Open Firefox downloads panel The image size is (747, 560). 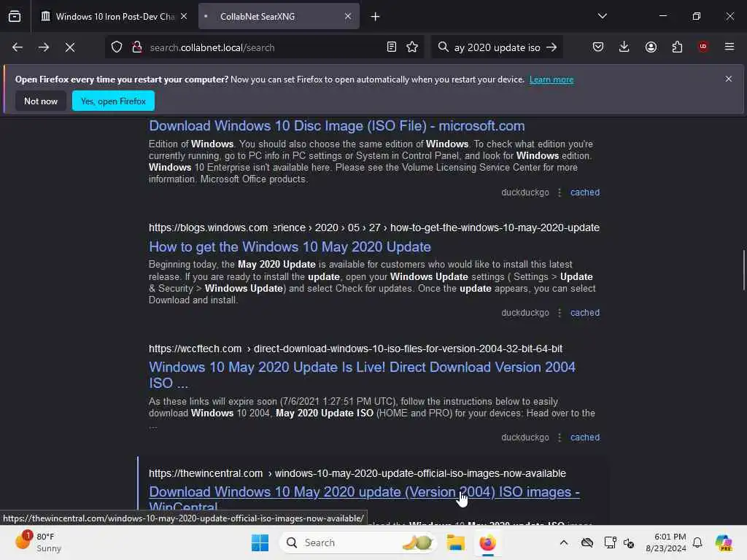click(624, 47)
